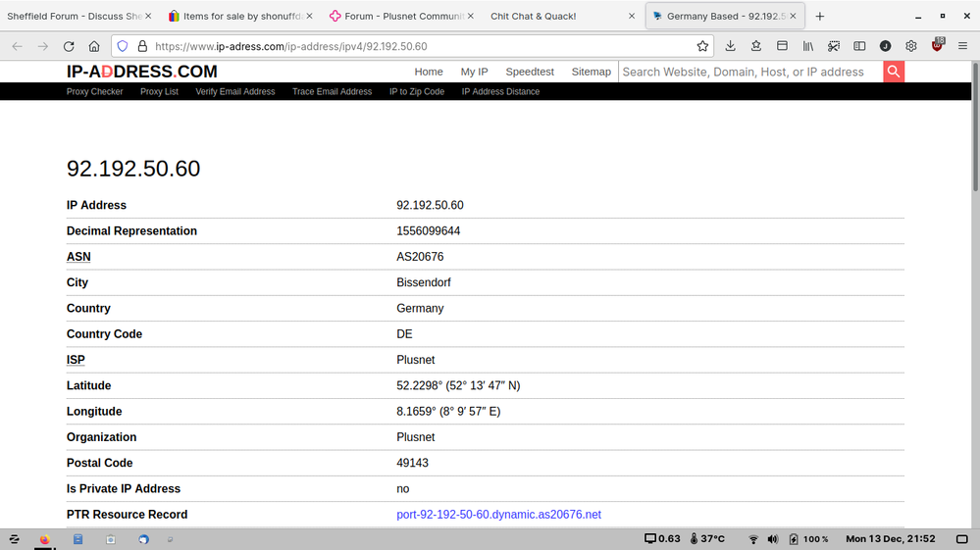This screenshot has height=550, width=980.
Task: Open the PTR record port-92-192-50-60 link
Action: pyautogui.click(x=498, y=514)
